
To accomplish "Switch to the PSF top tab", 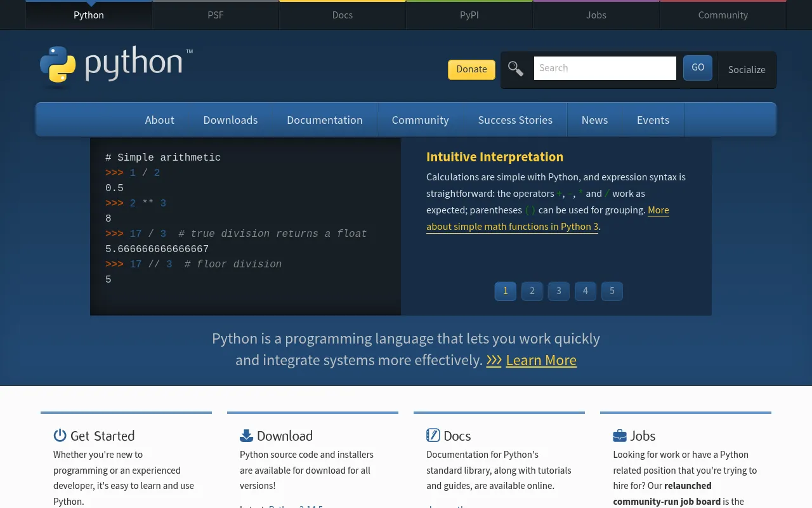I will pos(216,15).
